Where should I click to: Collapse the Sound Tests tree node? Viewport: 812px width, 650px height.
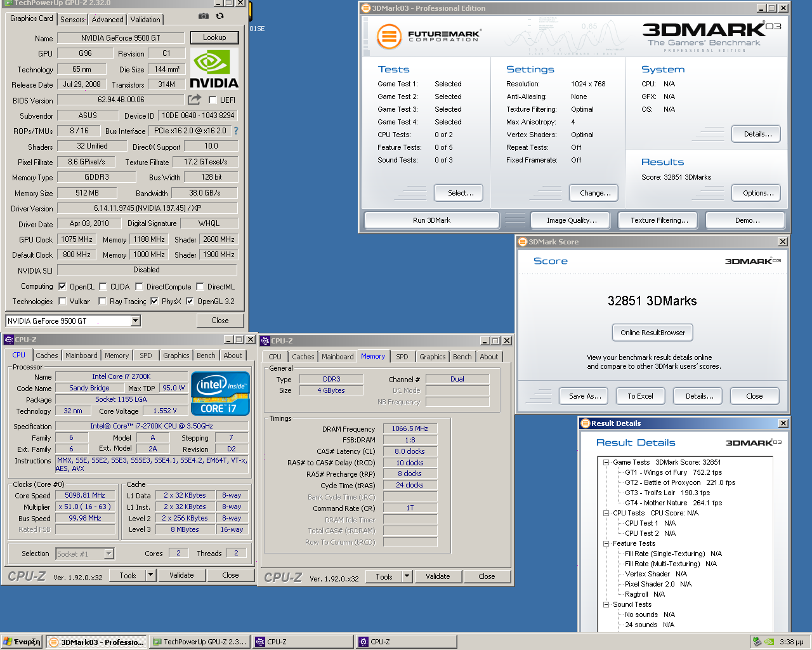coord(606,605)
